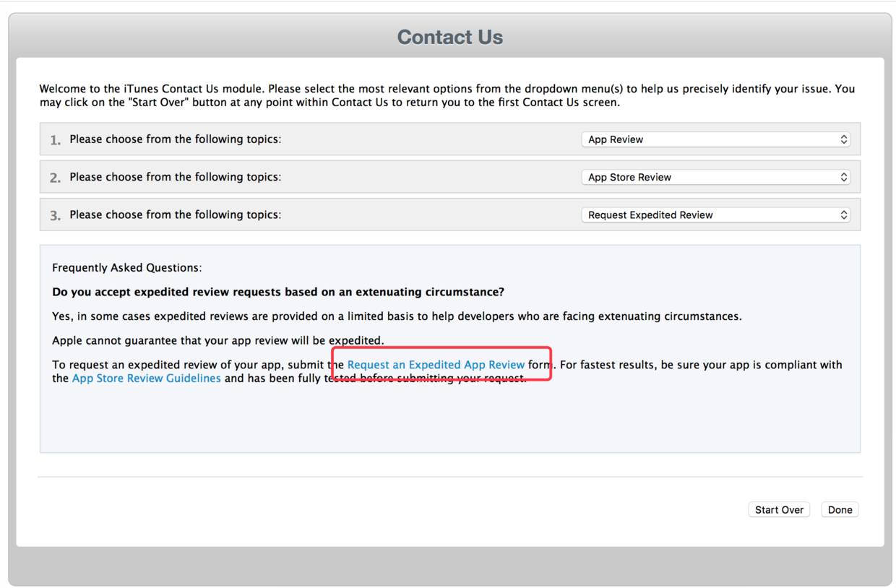
Task: Click the Contact Us heading
Action: [x=449, y=38]
